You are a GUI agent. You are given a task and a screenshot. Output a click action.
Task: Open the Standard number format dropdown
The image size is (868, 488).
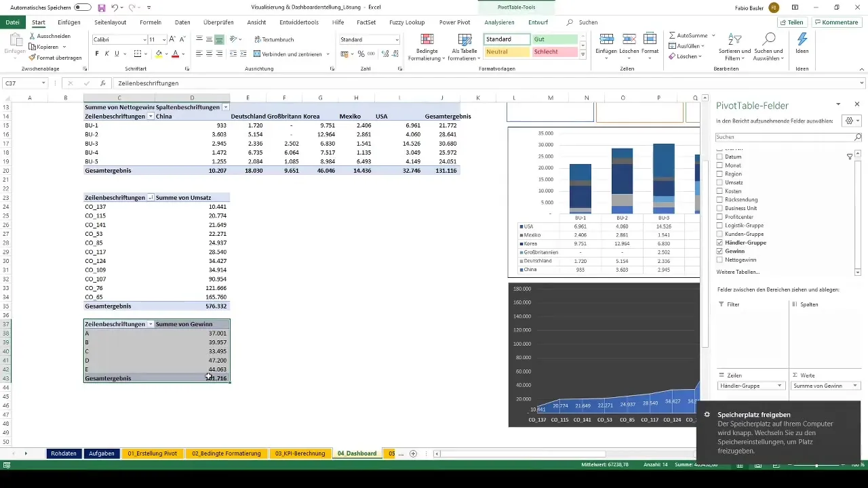click(x=397, y=39)
